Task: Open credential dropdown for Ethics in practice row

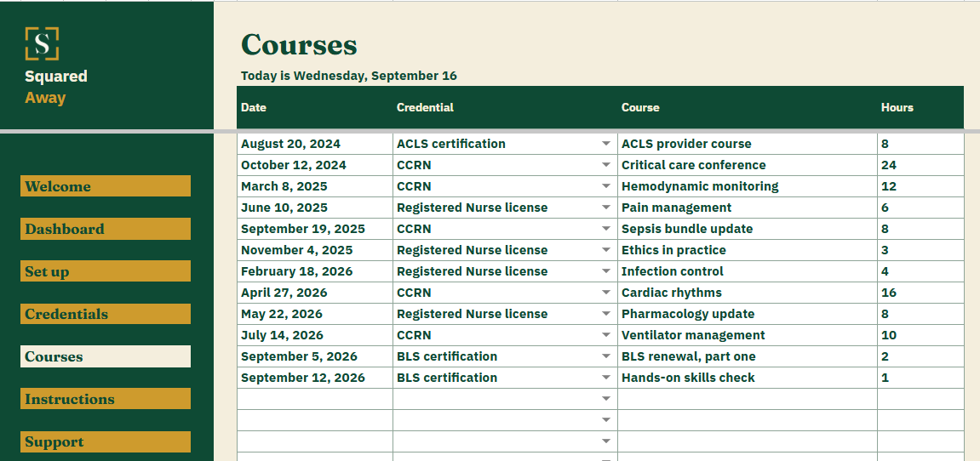Action: click(605, 250)
